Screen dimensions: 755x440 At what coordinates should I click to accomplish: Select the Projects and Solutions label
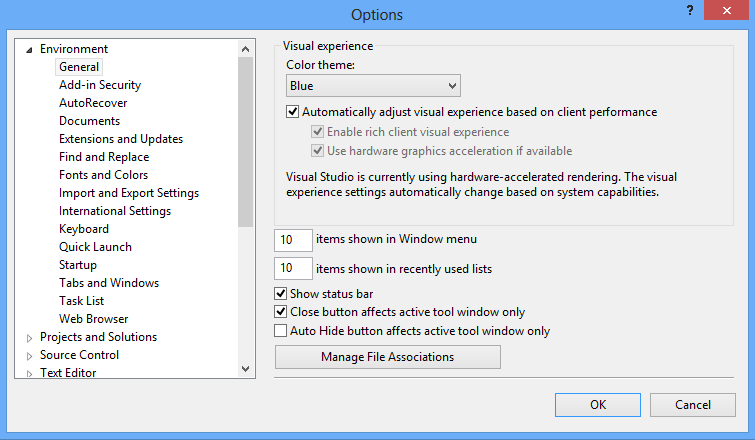98,337
